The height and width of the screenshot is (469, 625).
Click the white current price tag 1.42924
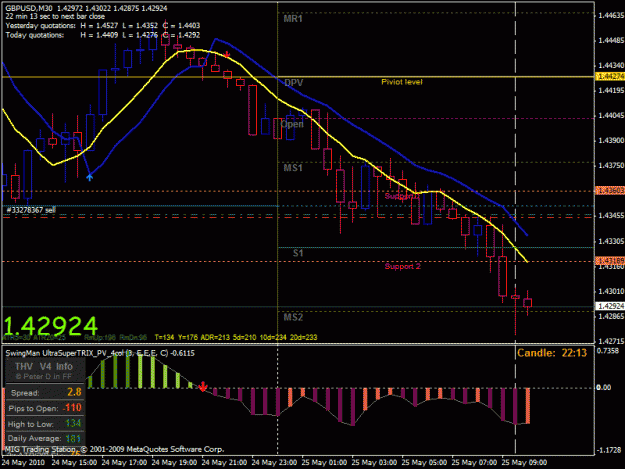610,306
